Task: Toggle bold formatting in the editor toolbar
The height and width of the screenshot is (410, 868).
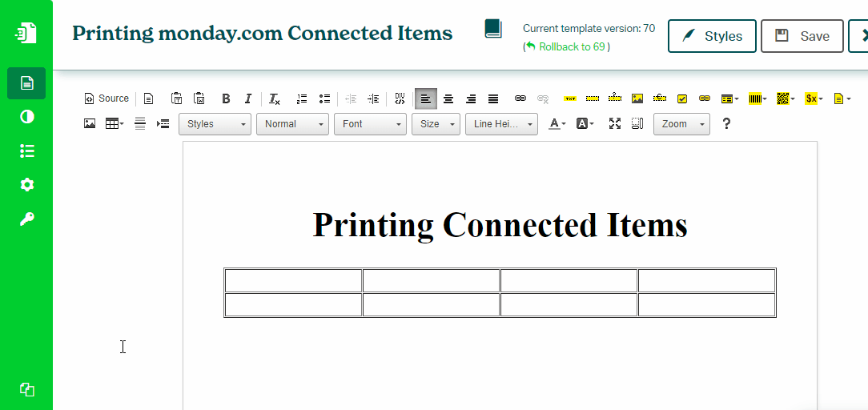Action: [x=226, y=99]
